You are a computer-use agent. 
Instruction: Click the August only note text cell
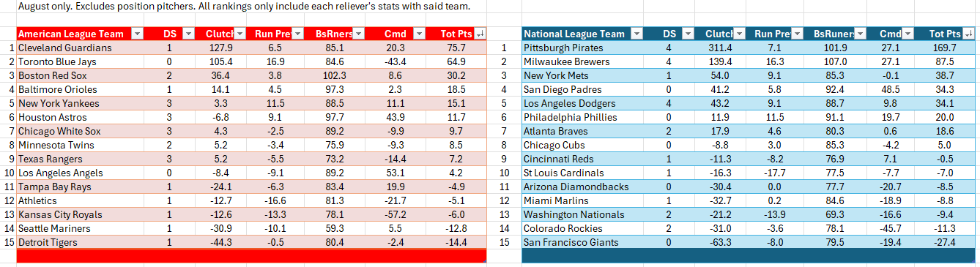coord(244,7)
